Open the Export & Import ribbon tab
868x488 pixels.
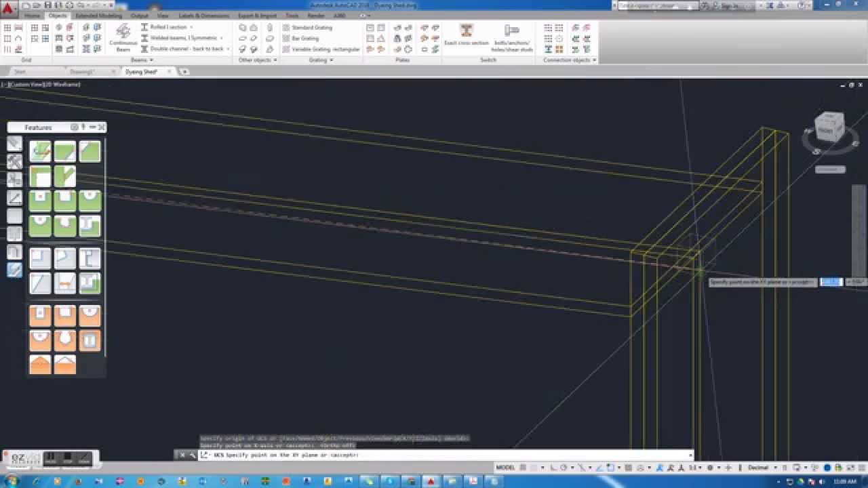coord(257,15)
